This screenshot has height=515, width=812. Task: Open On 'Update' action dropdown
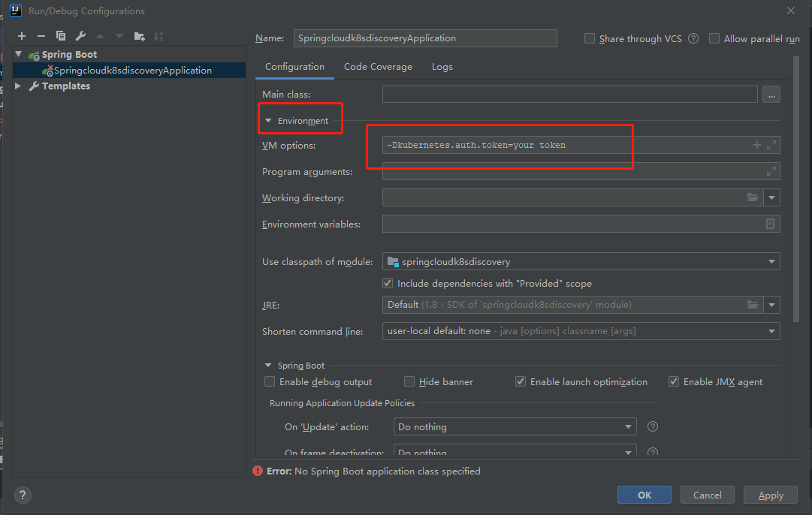point(628,427)
